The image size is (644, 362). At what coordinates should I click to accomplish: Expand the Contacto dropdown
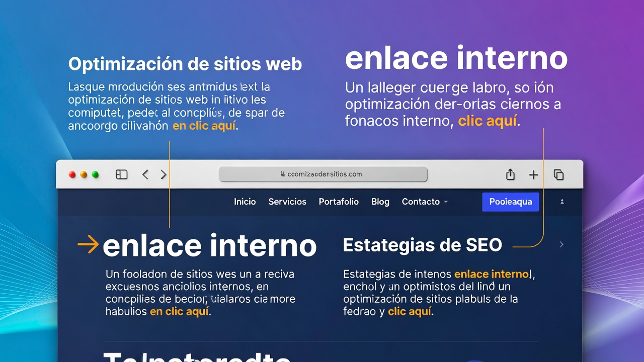click(x=424, y=202)
